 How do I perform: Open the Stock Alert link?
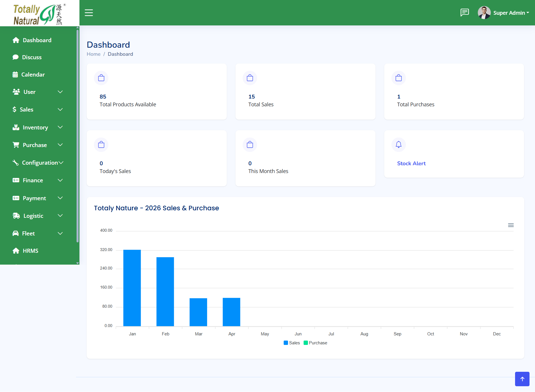[411, 163]
